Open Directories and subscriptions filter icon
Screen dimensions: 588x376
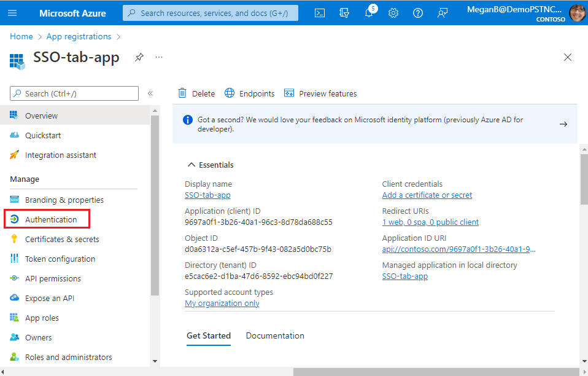[344, 13]
